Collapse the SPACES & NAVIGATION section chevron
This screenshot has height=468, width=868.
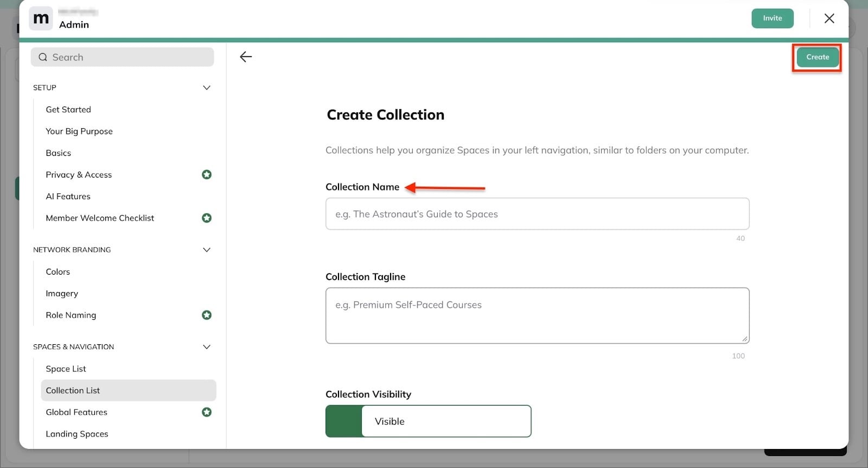point(207,347)
